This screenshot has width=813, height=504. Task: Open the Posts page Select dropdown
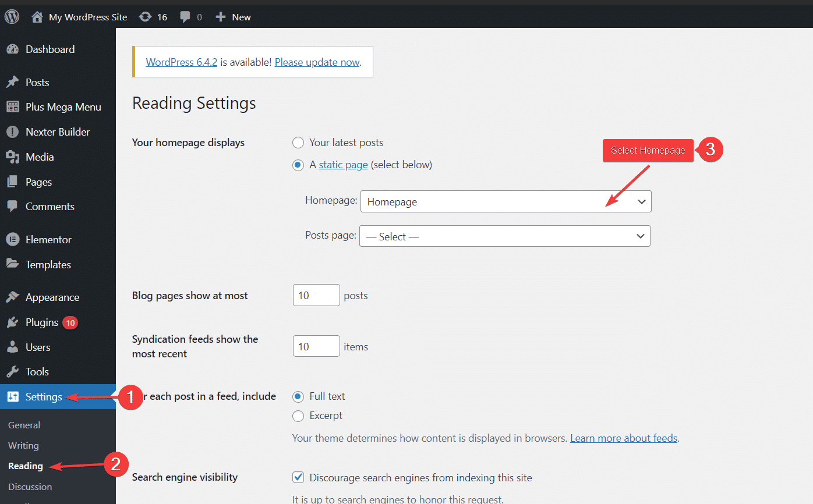point(504,236)
